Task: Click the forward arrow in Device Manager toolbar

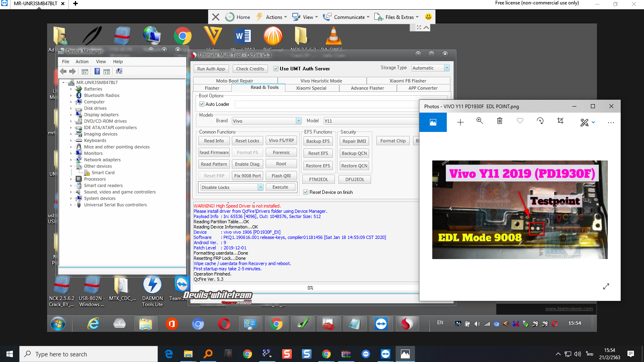Action: (x=72, y=71)
